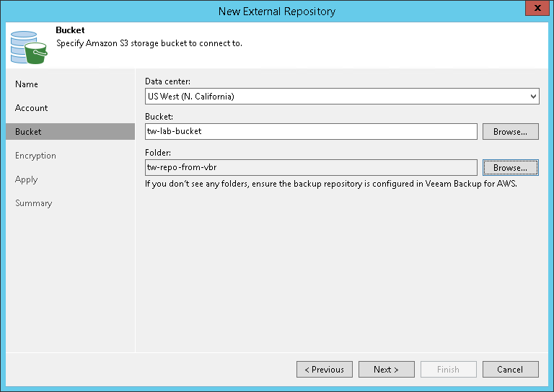Switch to the Account wizard step
The height and width of the screenshot is (392, 554).
point(32,108)
